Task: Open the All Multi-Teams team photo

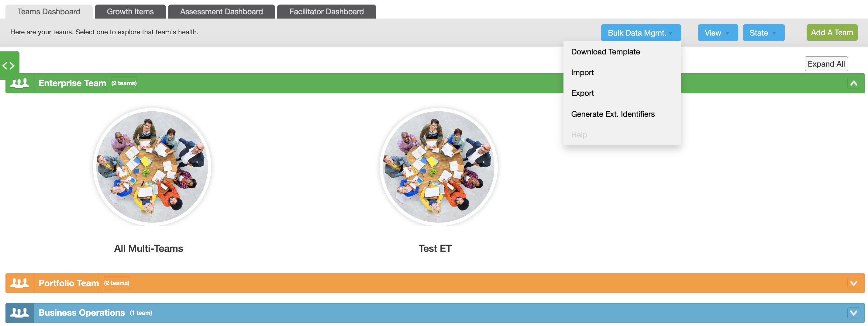Action: pos(152,167)
